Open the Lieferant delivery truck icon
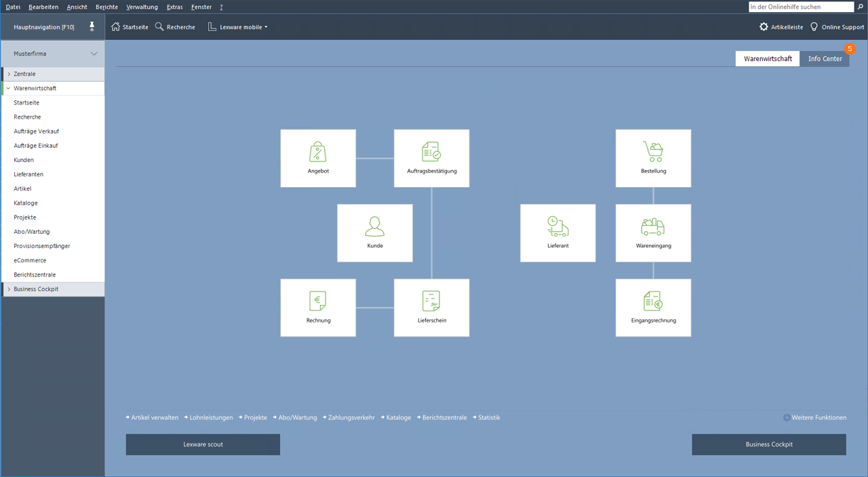868x477 pixels. (x=557, y=226)
